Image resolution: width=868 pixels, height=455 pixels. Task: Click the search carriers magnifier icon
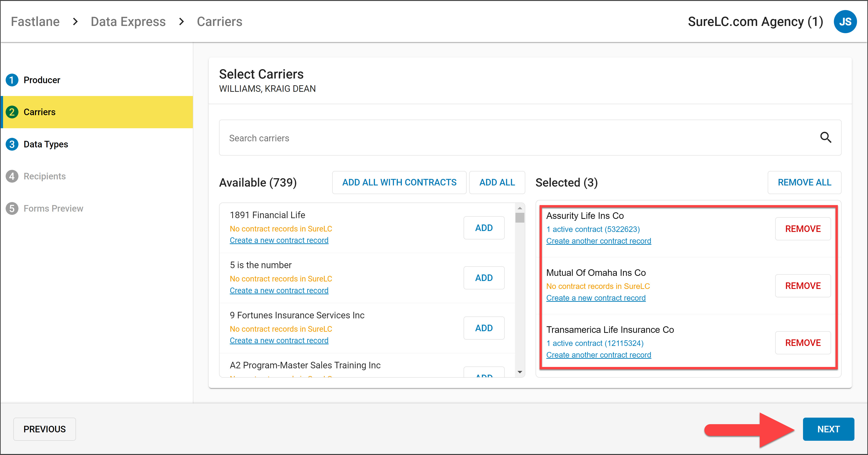825,138
